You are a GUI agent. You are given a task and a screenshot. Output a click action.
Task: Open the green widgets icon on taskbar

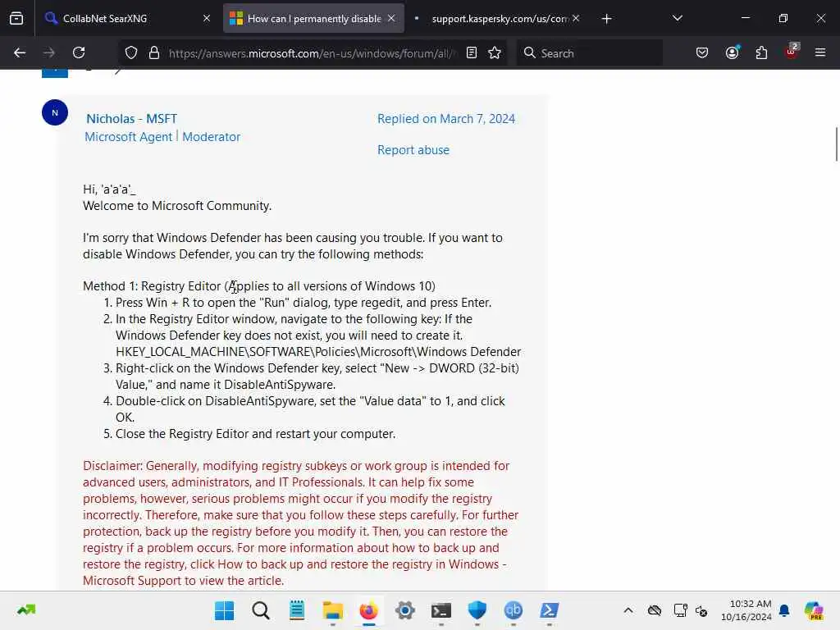[26, 609]
